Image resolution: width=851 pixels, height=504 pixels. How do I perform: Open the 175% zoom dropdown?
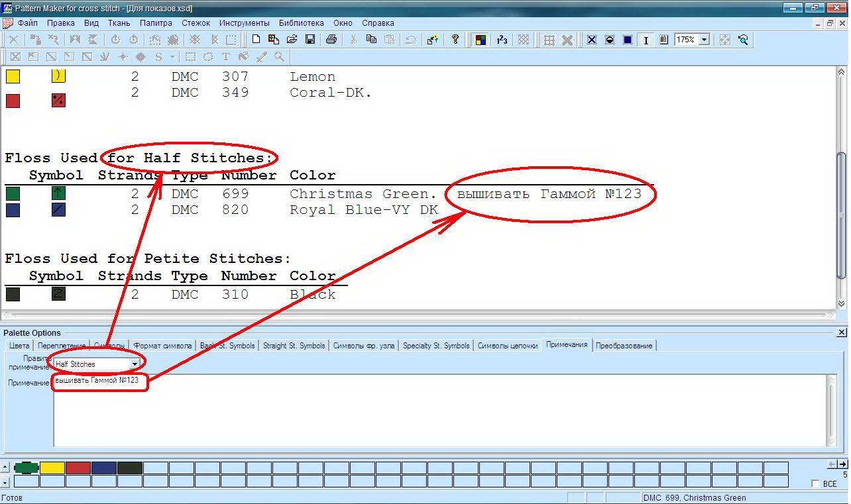coord(704,40)
